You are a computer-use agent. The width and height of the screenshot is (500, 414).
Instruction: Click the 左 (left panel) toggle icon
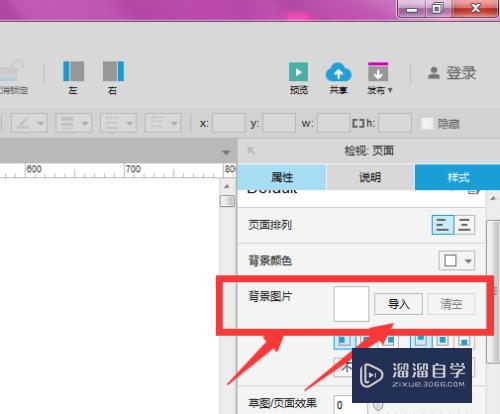[73, 71]
